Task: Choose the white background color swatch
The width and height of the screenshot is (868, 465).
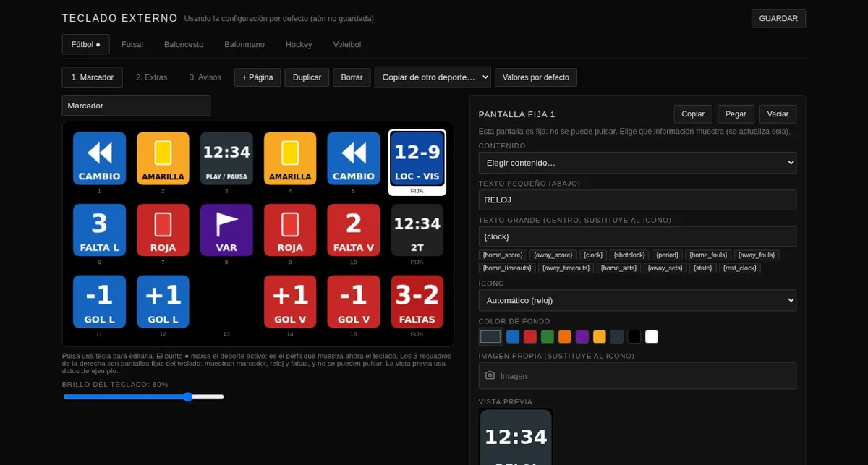Action: click(x=652, y=336)
